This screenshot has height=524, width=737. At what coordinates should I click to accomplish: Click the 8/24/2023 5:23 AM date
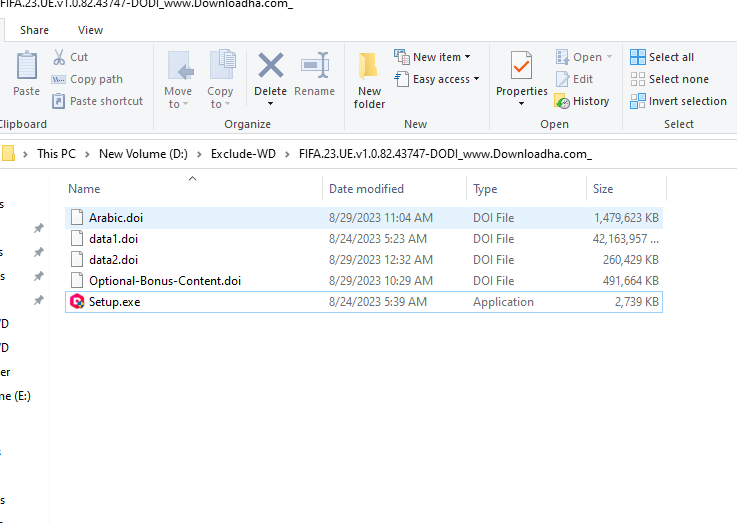378,239
